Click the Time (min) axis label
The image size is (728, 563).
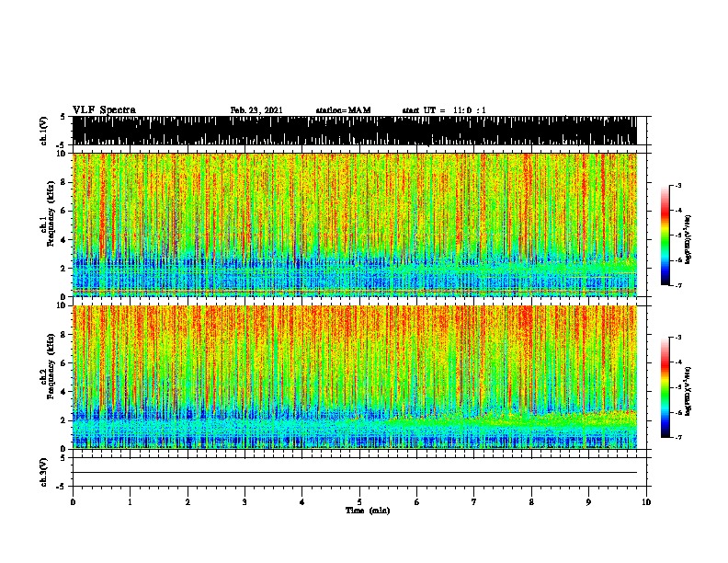click(x=368, y=511)
